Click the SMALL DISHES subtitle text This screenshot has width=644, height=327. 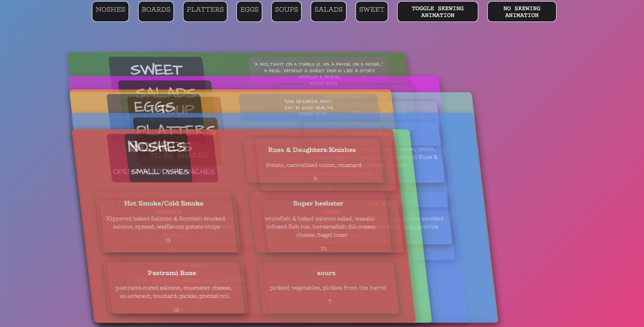pos(160,172)
